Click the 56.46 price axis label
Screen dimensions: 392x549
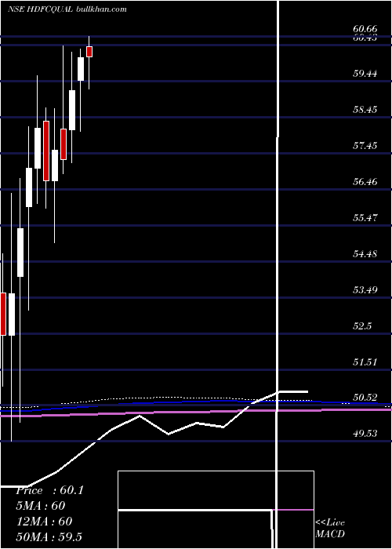365,182
